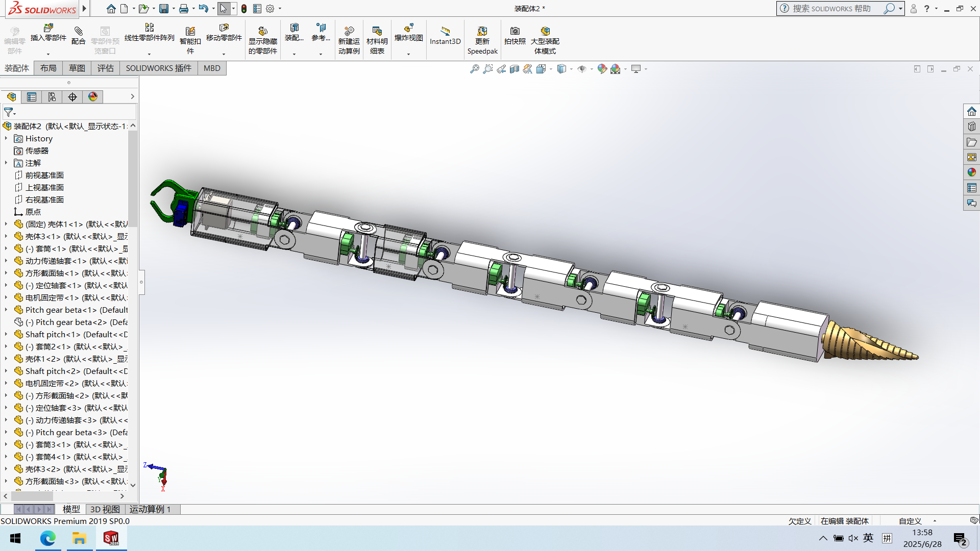Image resolution: width=980 pixels, height=551 pixels.
Task: Open the DisplayManager color ball tab
Action: pos(93,97)
